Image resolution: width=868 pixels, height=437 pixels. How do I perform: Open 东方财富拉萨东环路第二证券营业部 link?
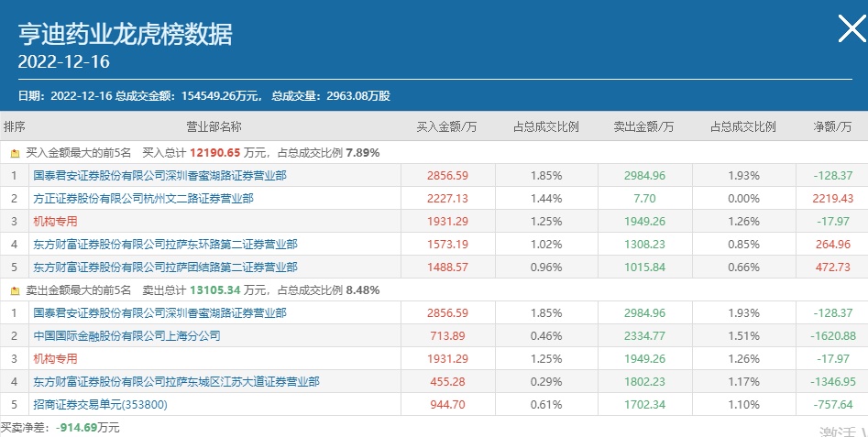165,244
